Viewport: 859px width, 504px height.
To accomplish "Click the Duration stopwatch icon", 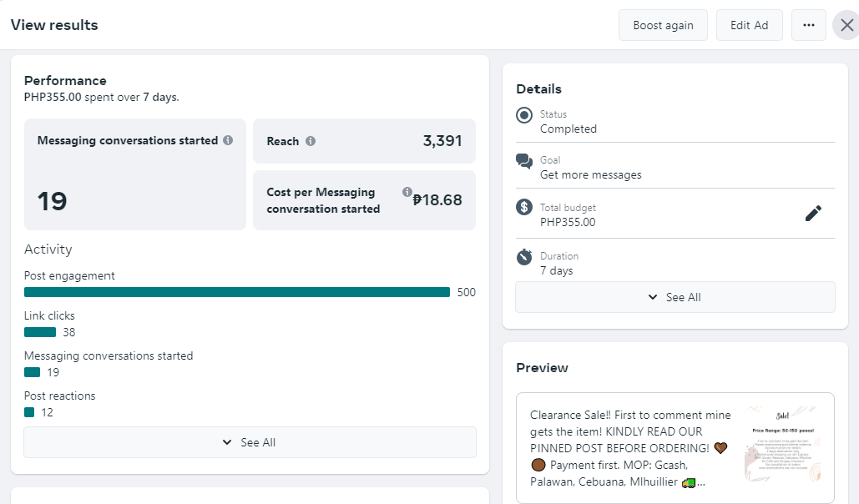I will (x=524, y=256).
